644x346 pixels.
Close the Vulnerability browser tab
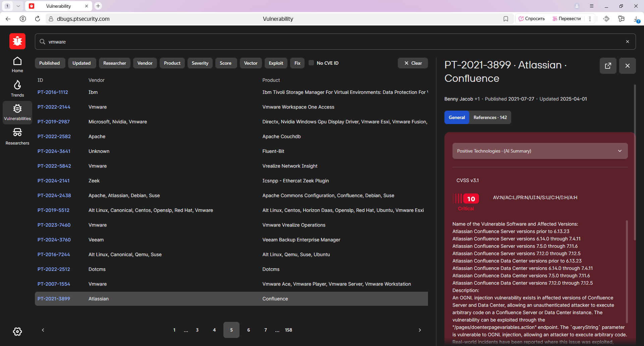[86, 6]
